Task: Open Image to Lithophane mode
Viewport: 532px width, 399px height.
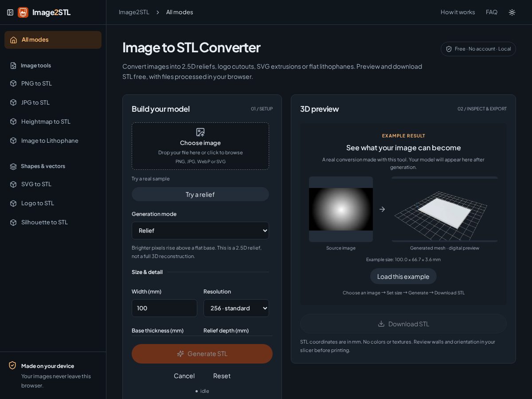Action: pyautogui.click(x=53, y=141)
